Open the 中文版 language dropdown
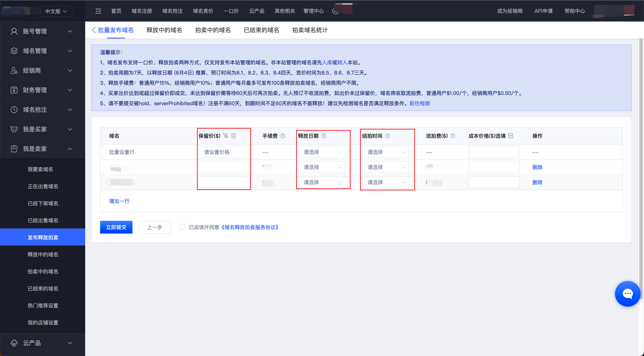The width and height of the screenshot is (644, 356). [56, 11]
